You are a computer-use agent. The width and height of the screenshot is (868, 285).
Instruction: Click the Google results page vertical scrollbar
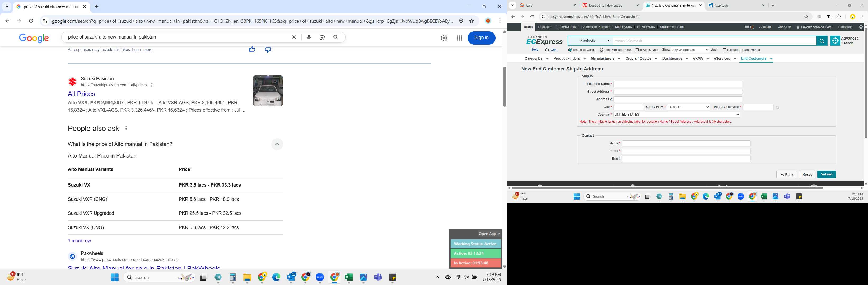point(505,87)
